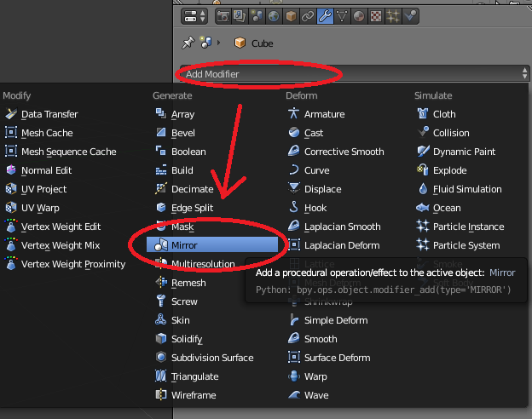Open the Material sphere tab
532x419 pixels.
359,16
